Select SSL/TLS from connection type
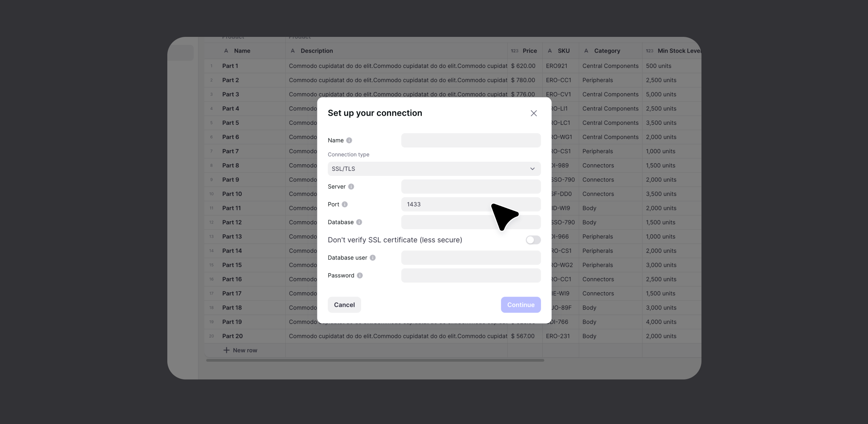 pos(434,169)
